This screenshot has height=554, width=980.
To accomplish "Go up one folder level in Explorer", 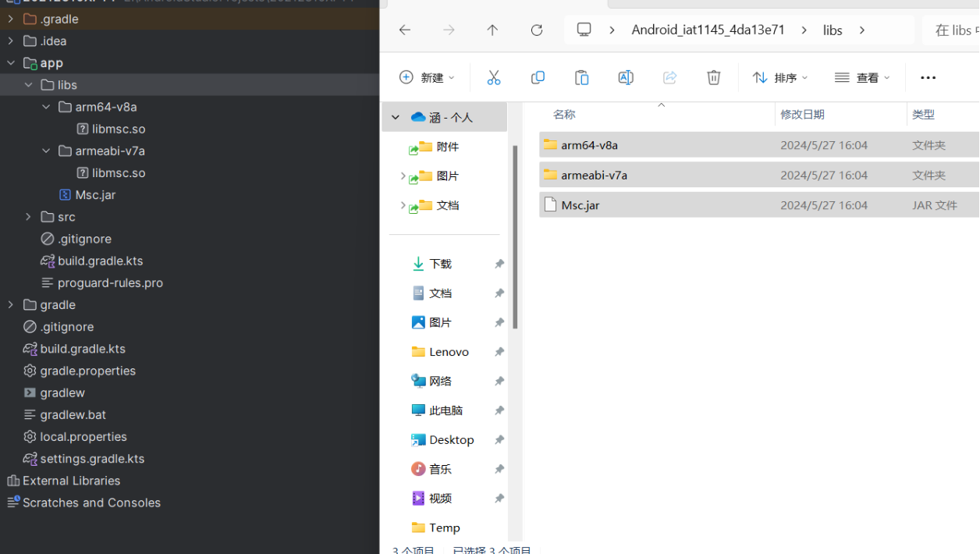I will click(x=492, y=30).
